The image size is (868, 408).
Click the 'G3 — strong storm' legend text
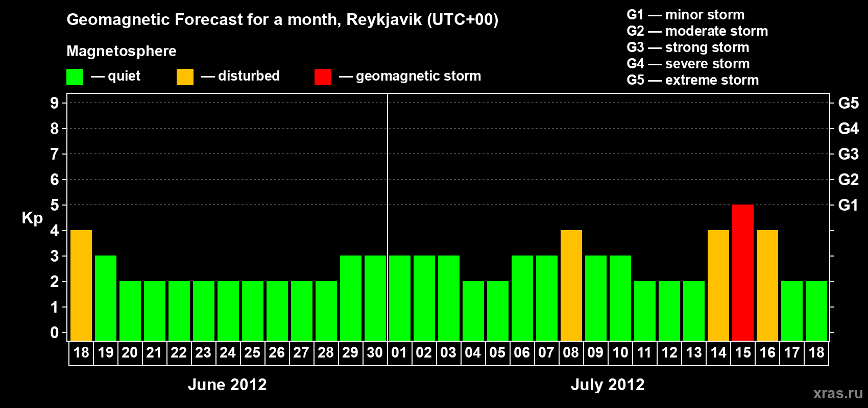pyautogui.click(x=688, y=47)
